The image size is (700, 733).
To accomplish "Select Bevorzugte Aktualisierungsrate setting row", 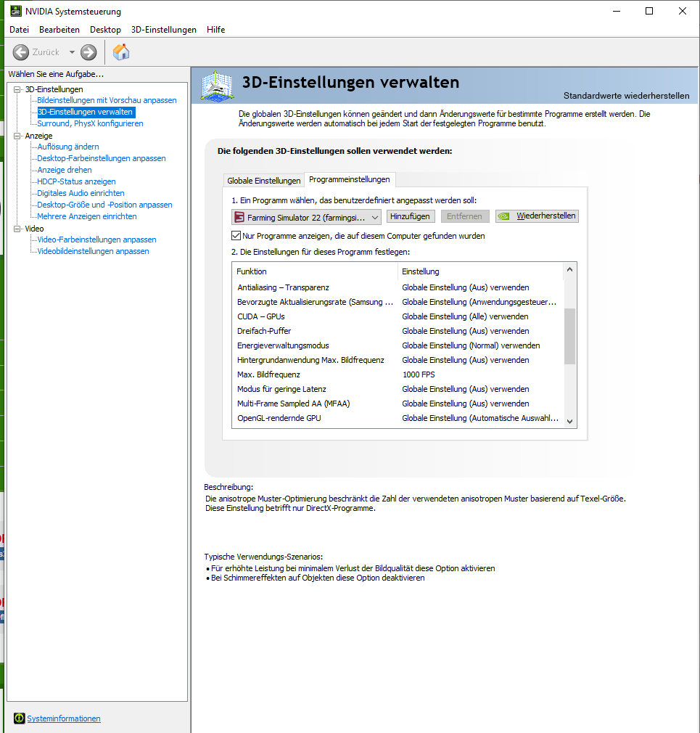I will (x=398, y=302).
